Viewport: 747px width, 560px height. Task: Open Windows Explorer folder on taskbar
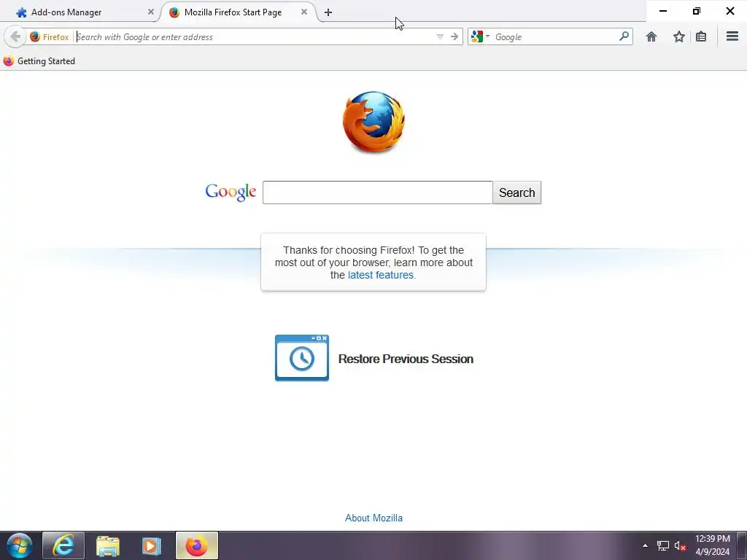(108, 545)
